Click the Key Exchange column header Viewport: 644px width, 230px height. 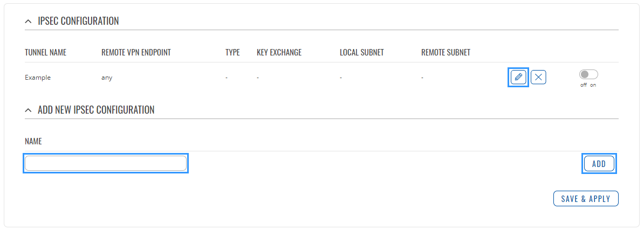tap(279, 53)
